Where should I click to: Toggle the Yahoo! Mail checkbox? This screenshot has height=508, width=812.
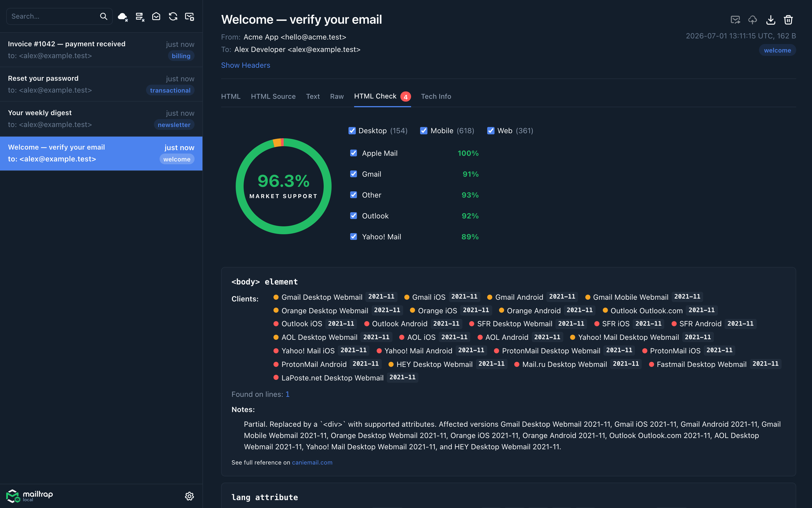(353, 236)
